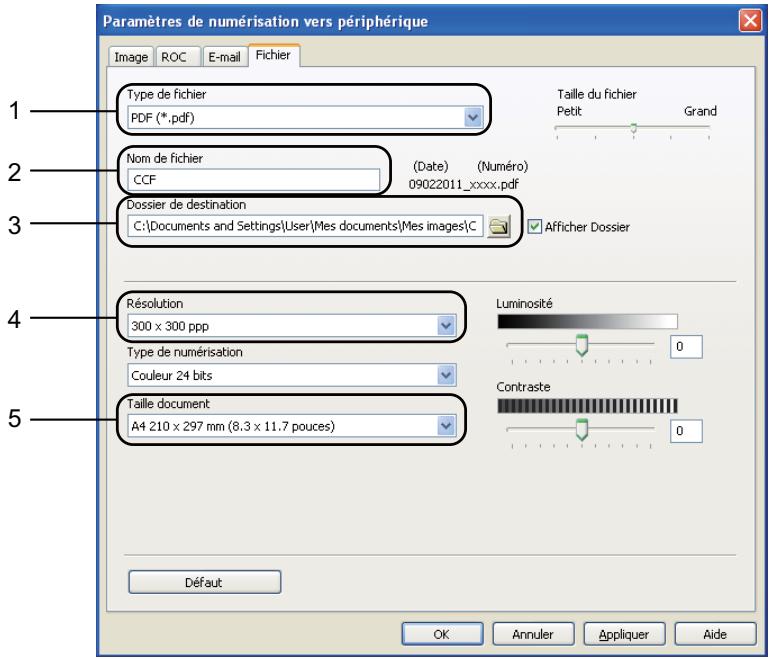Image resolution: width=770 pixels, height=659 pixels.
Task: Restore defaults with the Défaut button
Action: tap(204, 582)
